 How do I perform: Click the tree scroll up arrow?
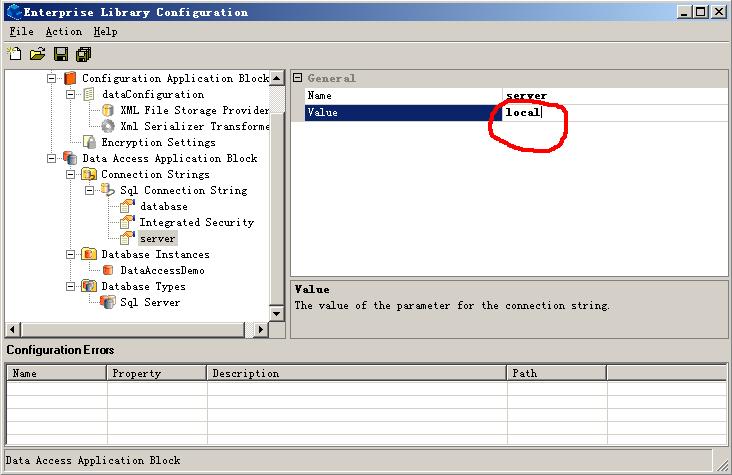[277, 78]
